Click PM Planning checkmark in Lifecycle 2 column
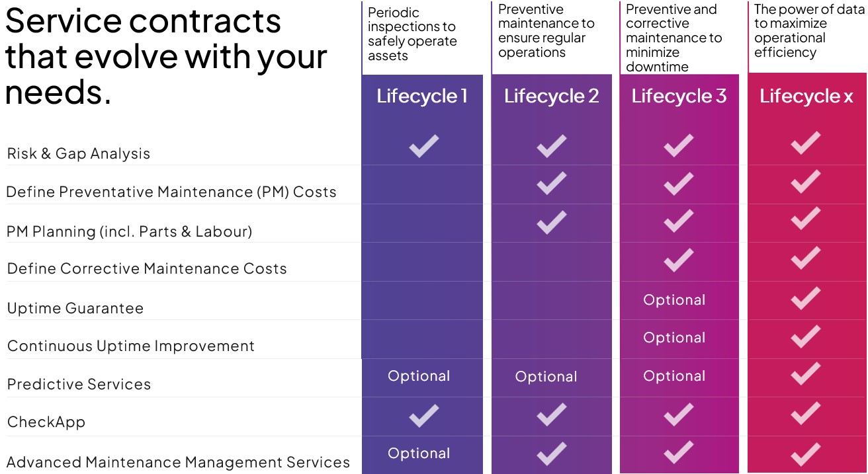The height and width of the screenshot is (474, 868). point(551,222)
